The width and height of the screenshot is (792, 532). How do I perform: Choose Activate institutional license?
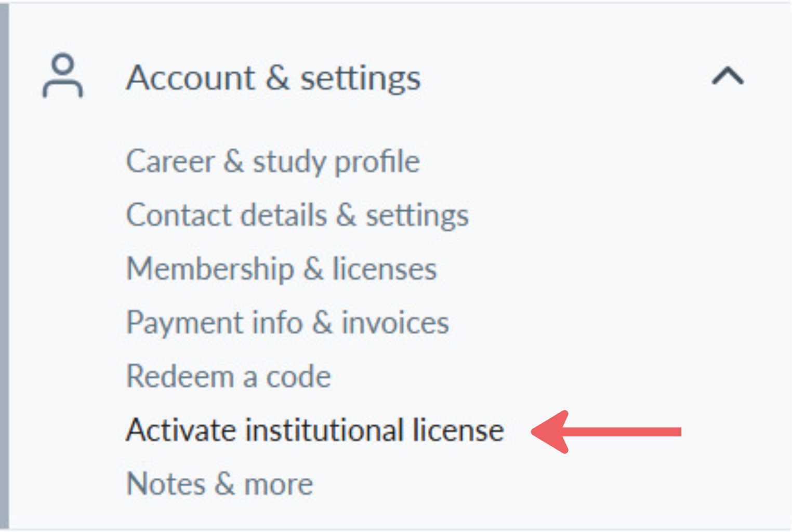[315, 430]
